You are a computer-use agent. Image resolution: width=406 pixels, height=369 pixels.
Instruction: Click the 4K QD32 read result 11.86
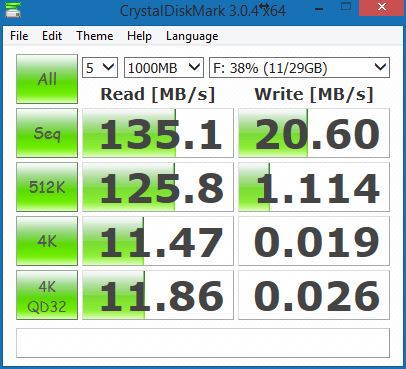click(x=158, y=295)
